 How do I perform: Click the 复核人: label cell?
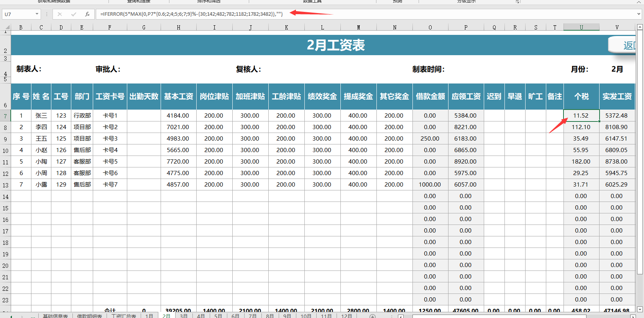[248, 69]
